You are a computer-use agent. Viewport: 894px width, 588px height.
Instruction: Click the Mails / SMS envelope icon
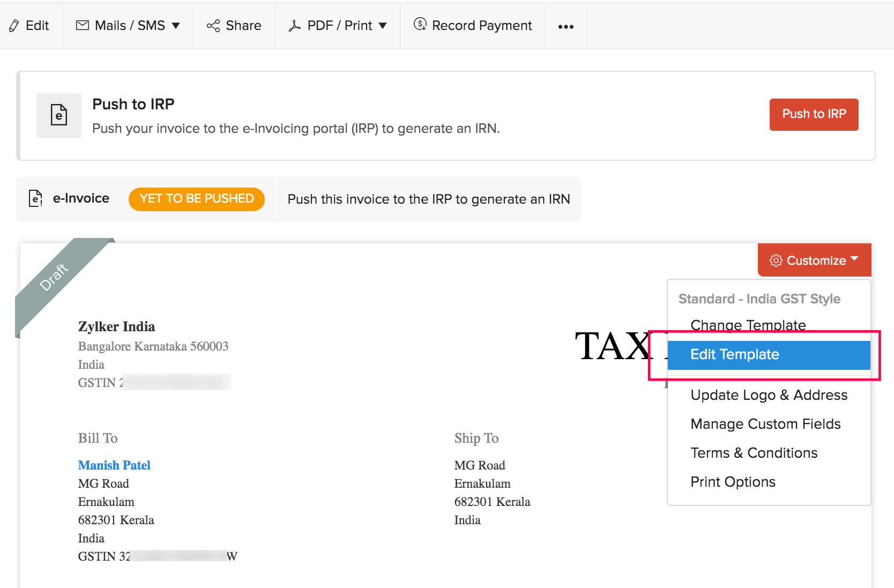tap(83, 25)
